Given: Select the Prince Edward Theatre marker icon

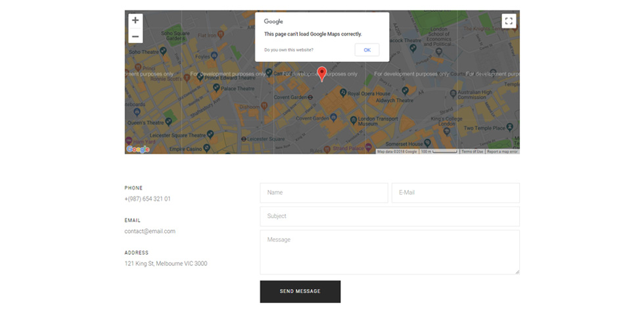Looking at the screenshot, I should click(x=200, y=76).
